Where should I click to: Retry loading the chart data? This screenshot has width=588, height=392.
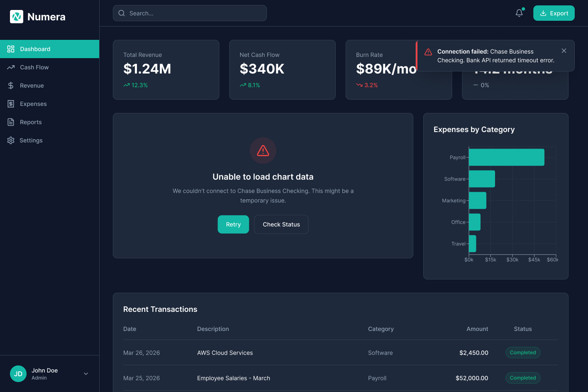click(x=233, y=224)
